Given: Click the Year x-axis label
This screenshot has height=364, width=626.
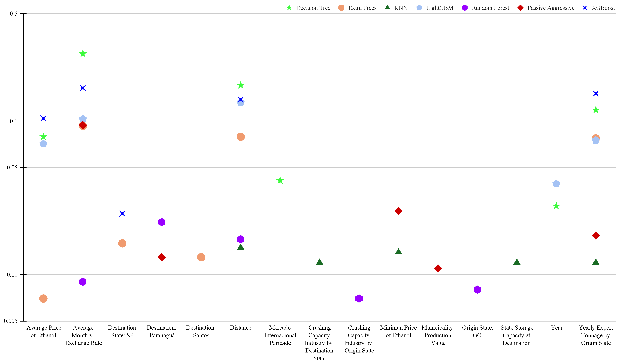Looking at the screenshot, I should [x=556, y=328].
